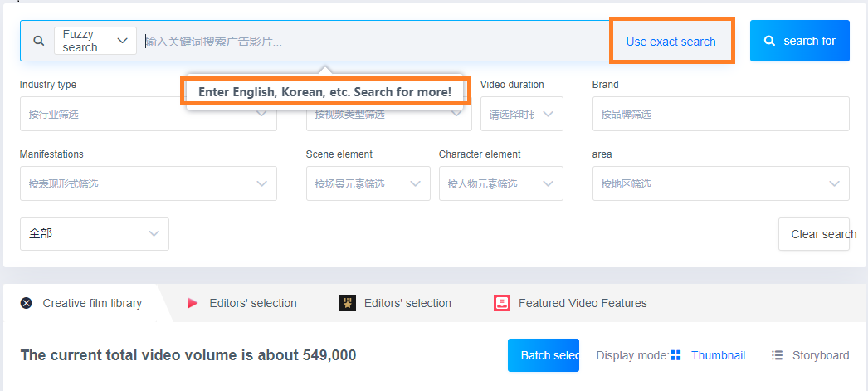The height and width of the screenshot is (391, 868).
Task: Click the crown badge icon
Action: [x=348, y=304]
